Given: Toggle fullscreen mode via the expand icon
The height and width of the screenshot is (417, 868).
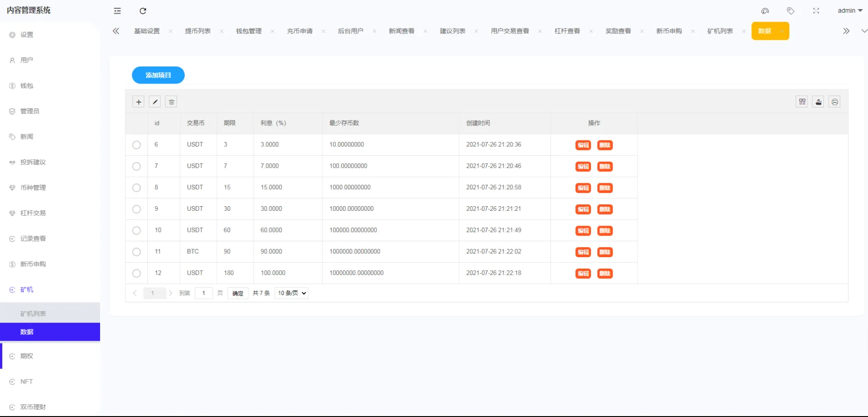Looking at the screenshot, I should [x=816, y=11].
